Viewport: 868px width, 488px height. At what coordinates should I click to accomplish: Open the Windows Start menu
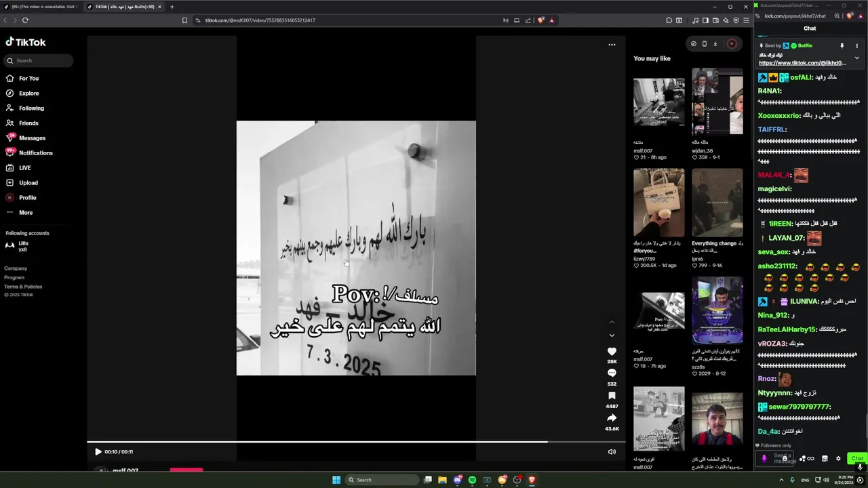pos(336,480)
